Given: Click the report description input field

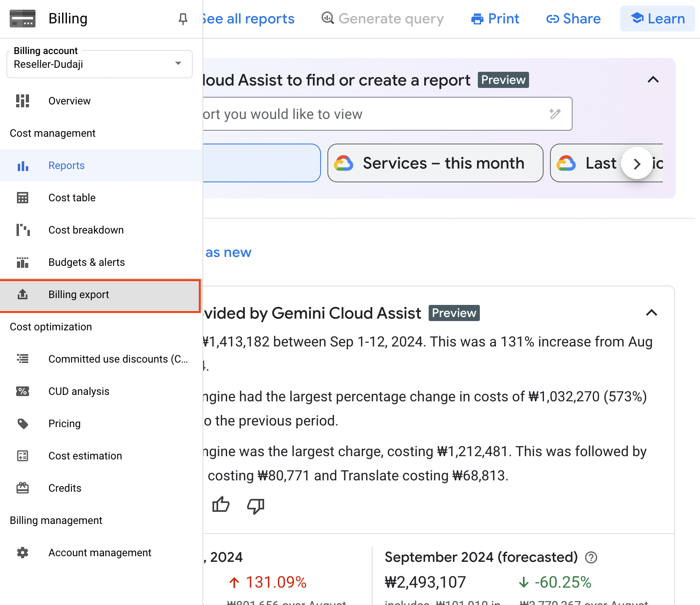Looking at the screenshot, I should [387, 114].
